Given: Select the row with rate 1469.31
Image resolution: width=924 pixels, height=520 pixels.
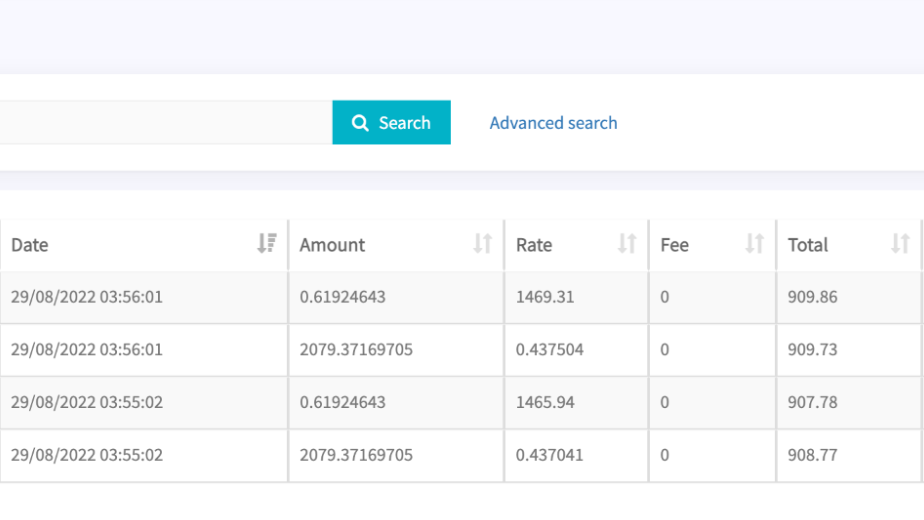Looking at the screenshot, I should [544, 297].
